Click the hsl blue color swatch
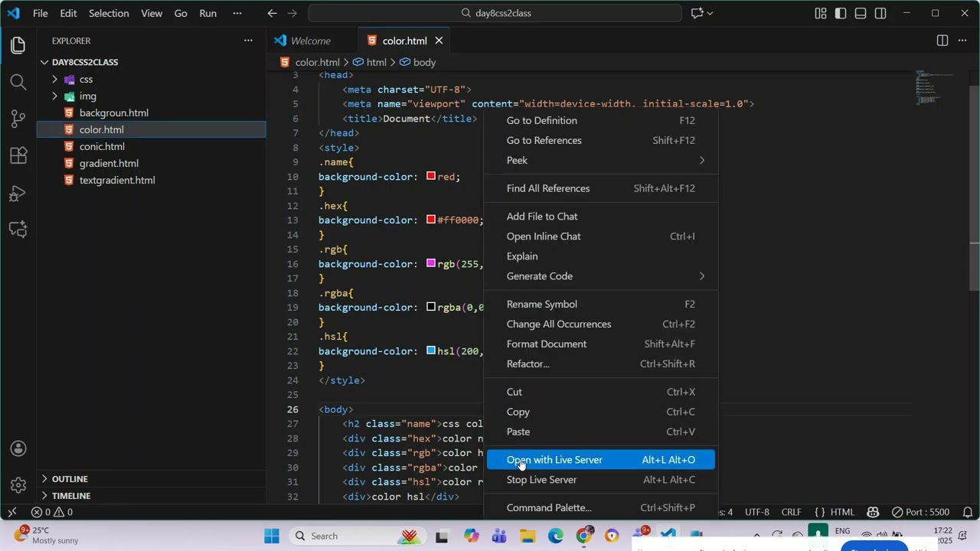This screenshot has width=980, height=551. 431,350
